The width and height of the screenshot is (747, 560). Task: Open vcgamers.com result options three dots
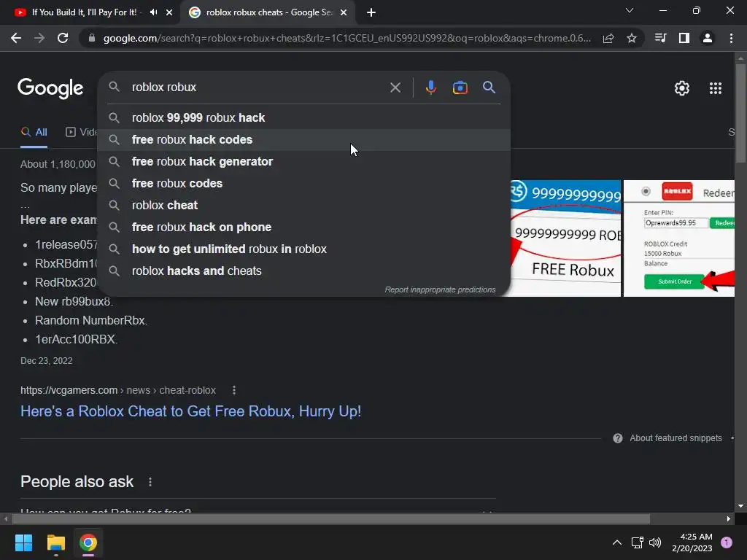(234, 391)
